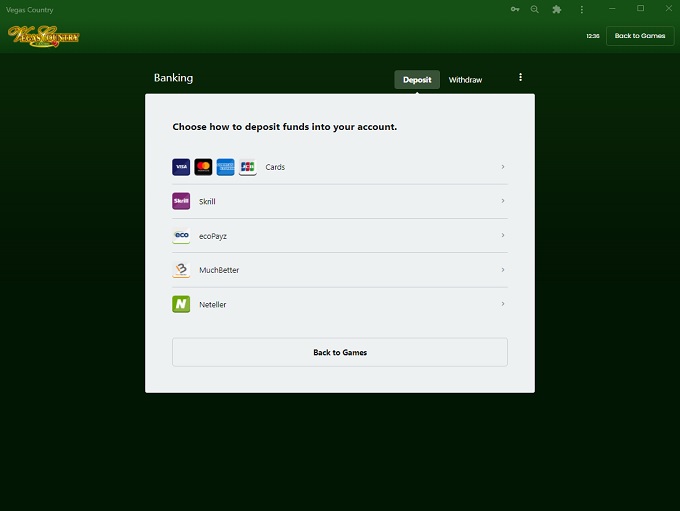This screenshot has width=680, height=511.
Task: Select the Neteller logo icon
Action: tap(181, 304)
